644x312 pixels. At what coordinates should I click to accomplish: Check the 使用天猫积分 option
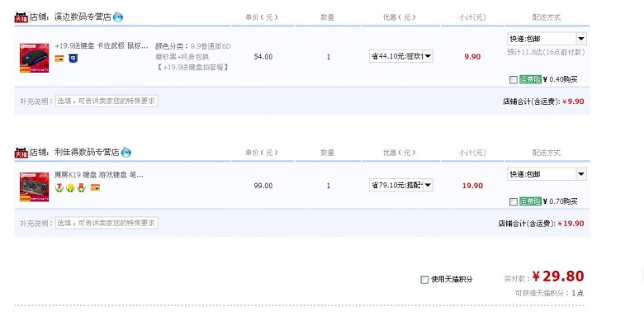424,280
